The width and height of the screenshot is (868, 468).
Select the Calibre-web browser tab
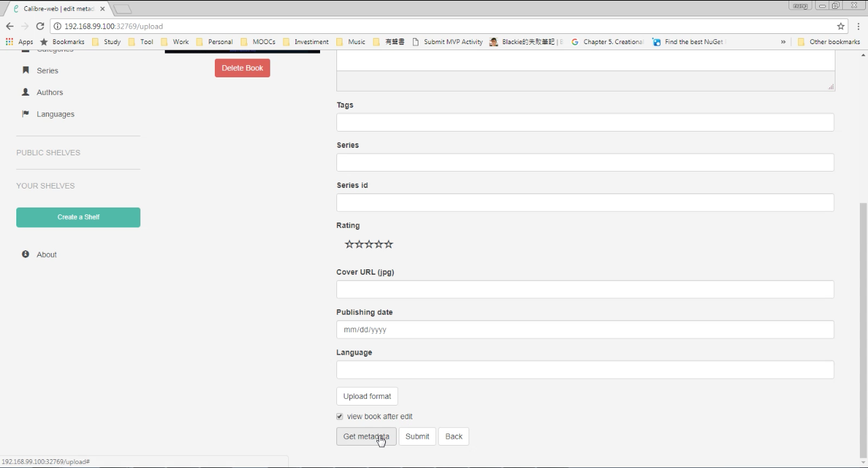58,9
